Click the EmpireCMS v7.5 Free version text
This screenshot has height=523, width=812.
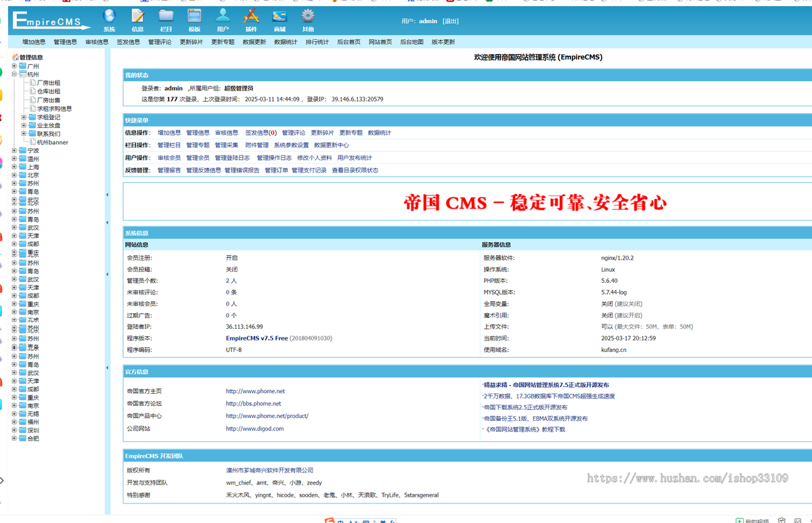257,338
